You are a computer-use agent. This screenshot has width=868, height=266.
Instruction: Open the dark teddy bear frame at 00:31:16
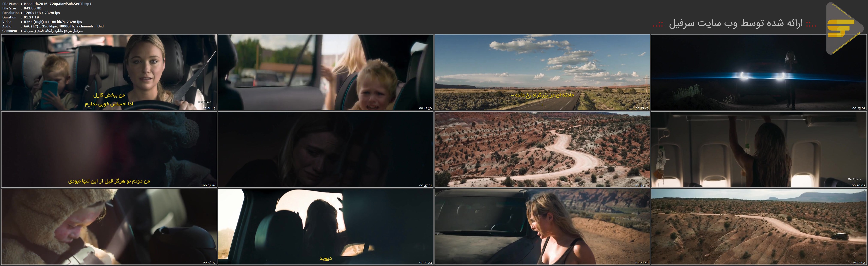(x=109, y=149)
